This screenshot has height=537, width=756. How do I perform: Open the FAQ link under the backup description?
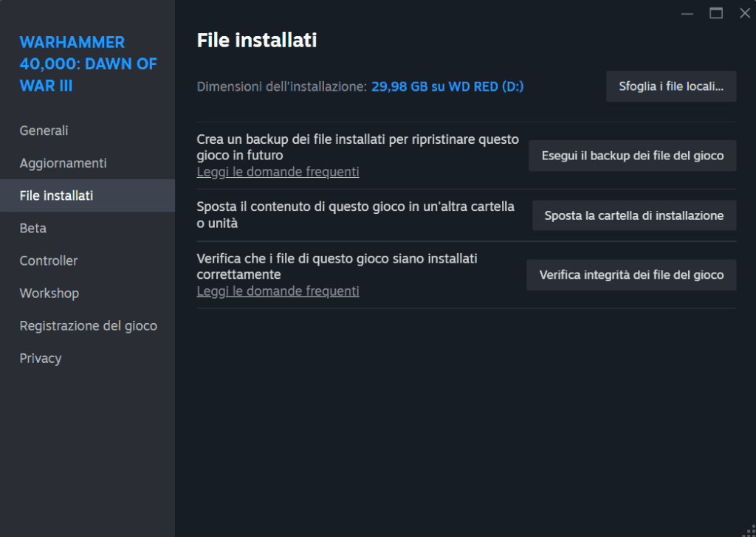click(x=278, y=172)
